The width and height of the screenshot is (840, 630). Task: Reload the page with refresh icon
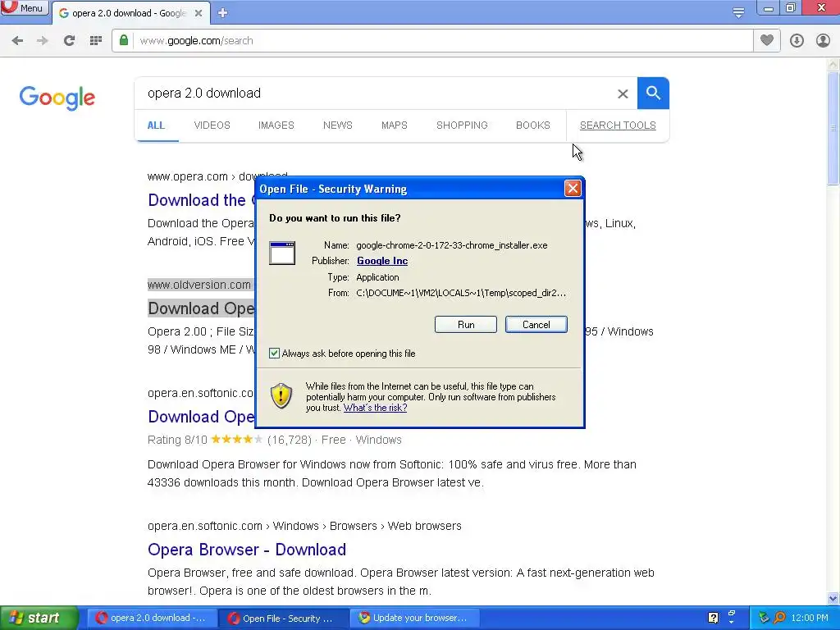coord(69,41)
